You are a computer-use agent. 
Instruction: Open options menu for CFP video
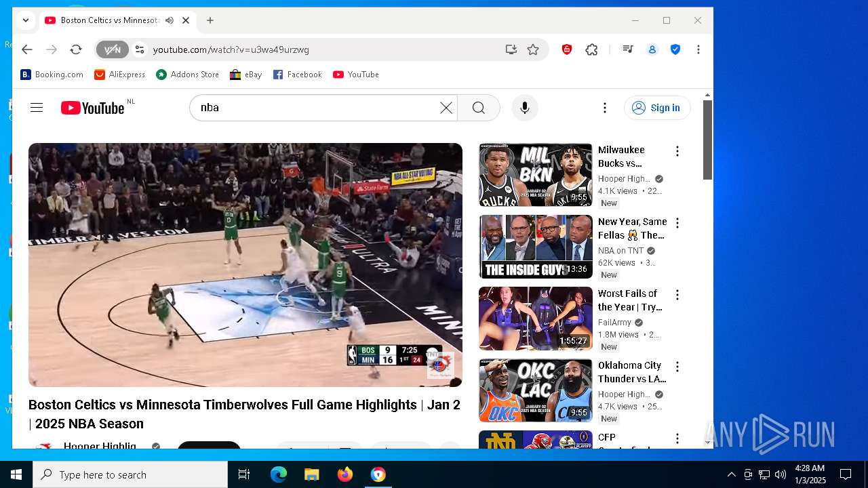click(677, 439)
